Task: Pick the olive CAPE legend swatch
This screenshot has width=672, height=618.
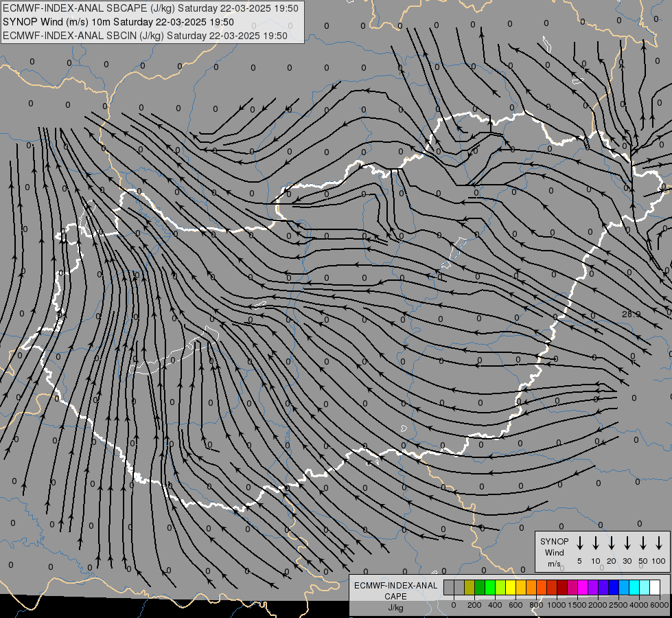Action: coord(470,587)
